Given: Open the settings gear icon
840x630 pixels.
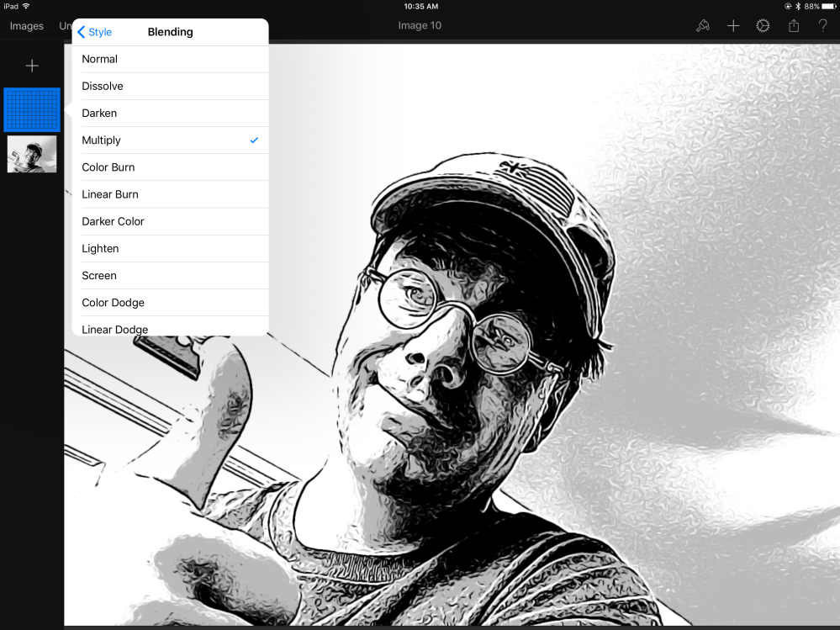Looking at the screenshot, I should (x=763, y=25).
